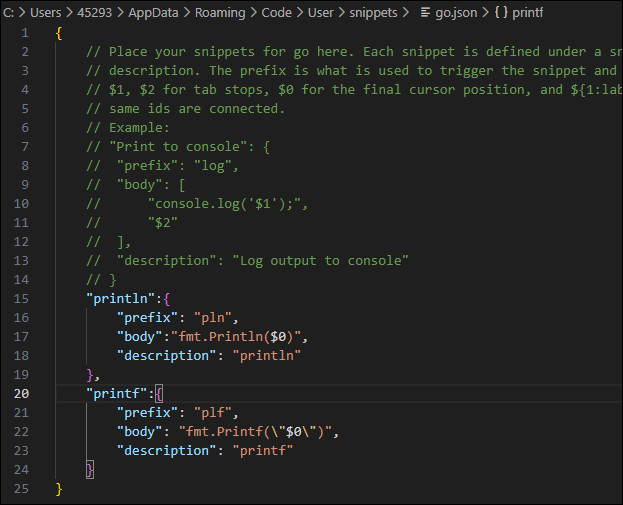Open the snippets folder breadcrumb

pos(373,13)
